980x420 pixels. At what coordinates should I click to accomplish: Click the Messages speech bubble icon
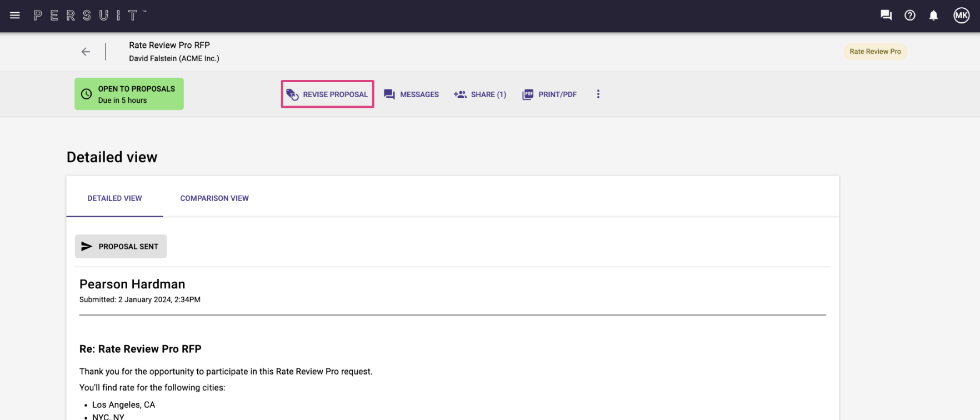[x=389, y=94]
